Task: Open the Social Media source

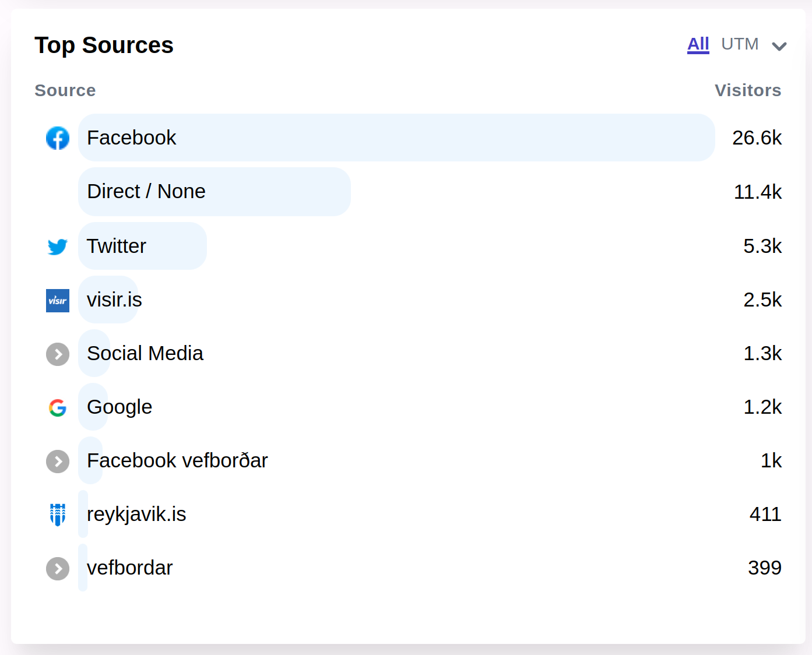Action: 145,353
